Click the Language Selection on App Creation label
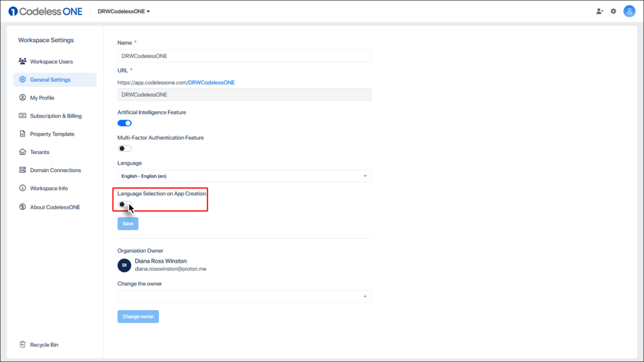Viewport: 644px width, 362px height. tap(162, 194)
